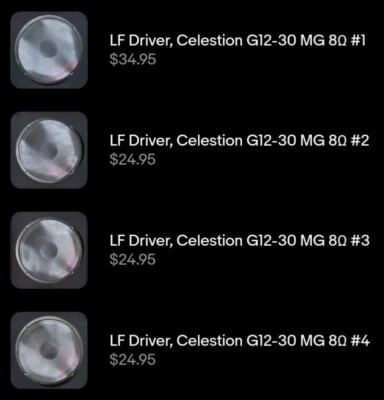Click the dust cap center in #2's image

tap(50, 151)
